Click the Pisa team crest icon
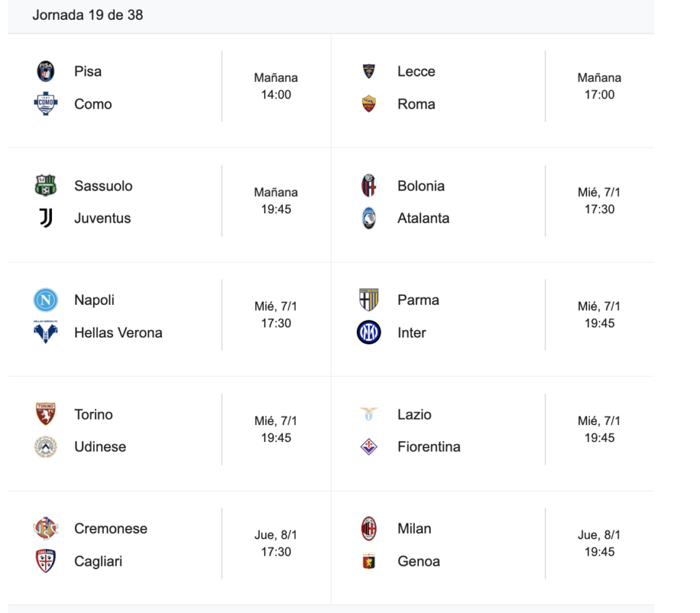The width and height of the screenshot is (700, 613). point(46,71)
